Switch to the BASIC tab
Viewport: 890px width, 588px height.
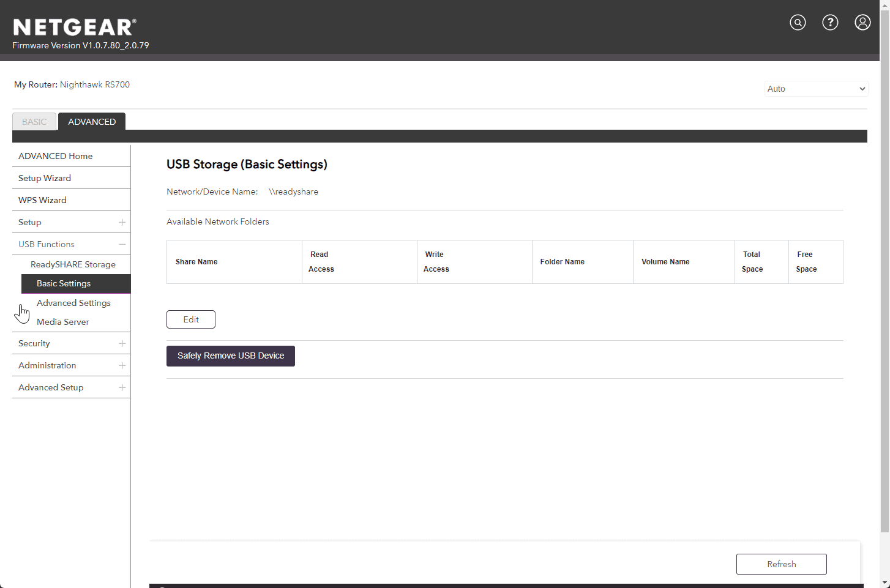pyautogui.click(x=34, y=122)
